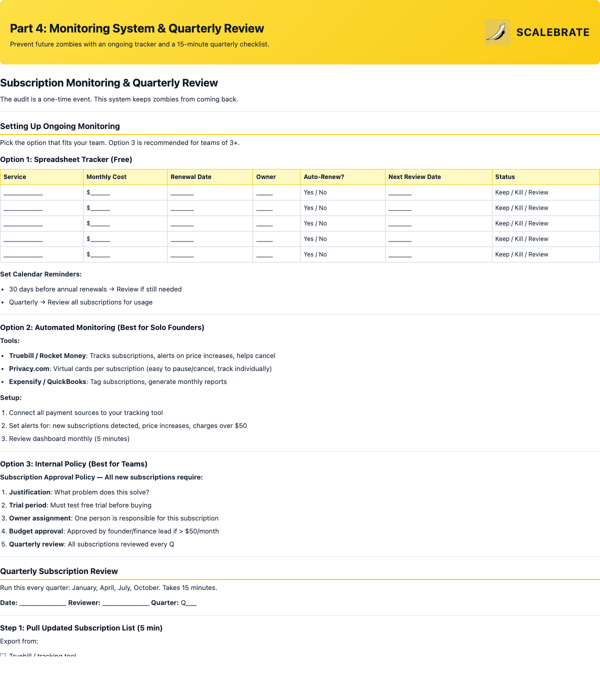Image resolution: width=600 pixels, height=700 pixels.
Task: Click the 'Expensify / QuickBooks' tool entry
Action: (118, 381)
